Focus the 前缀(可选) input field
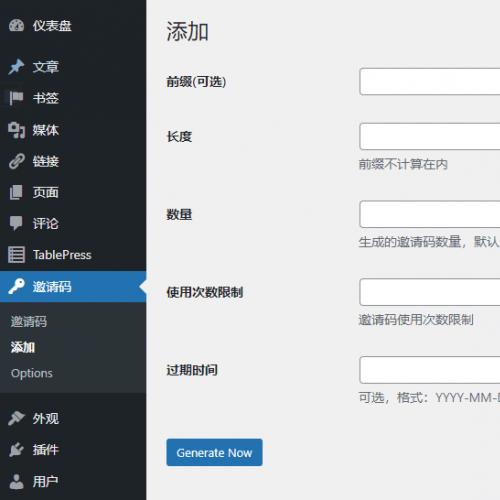The width and height of the screenshot is (500, 500). (430, 82)
